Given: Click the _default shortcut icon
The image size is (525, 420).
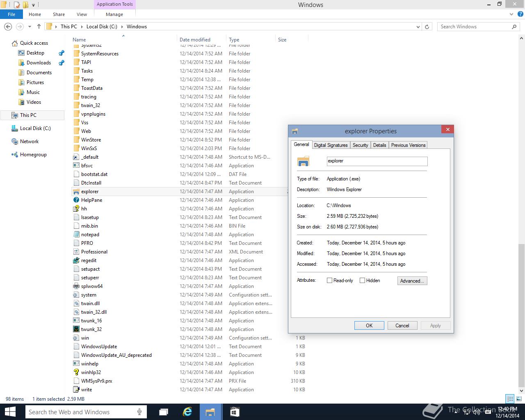Looking at the screenshot, I should (76, 157).
